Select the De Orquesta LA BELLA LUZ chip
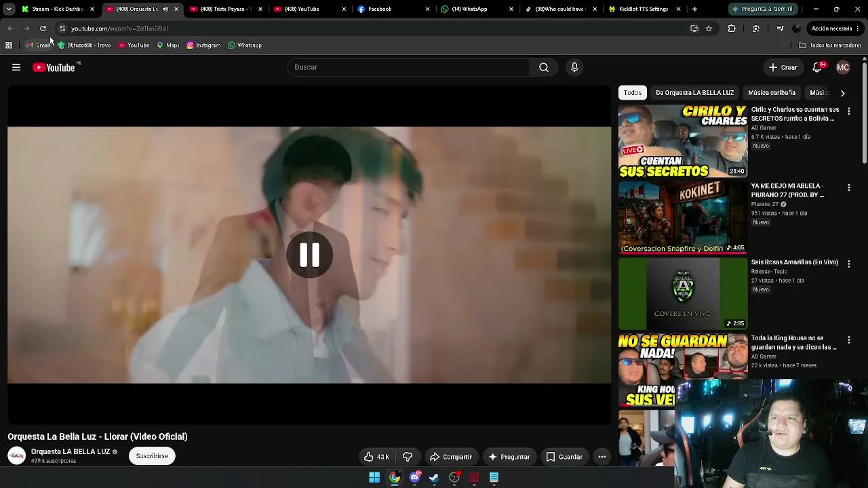This screenshot has width=868, height=488. coord(694,93)
